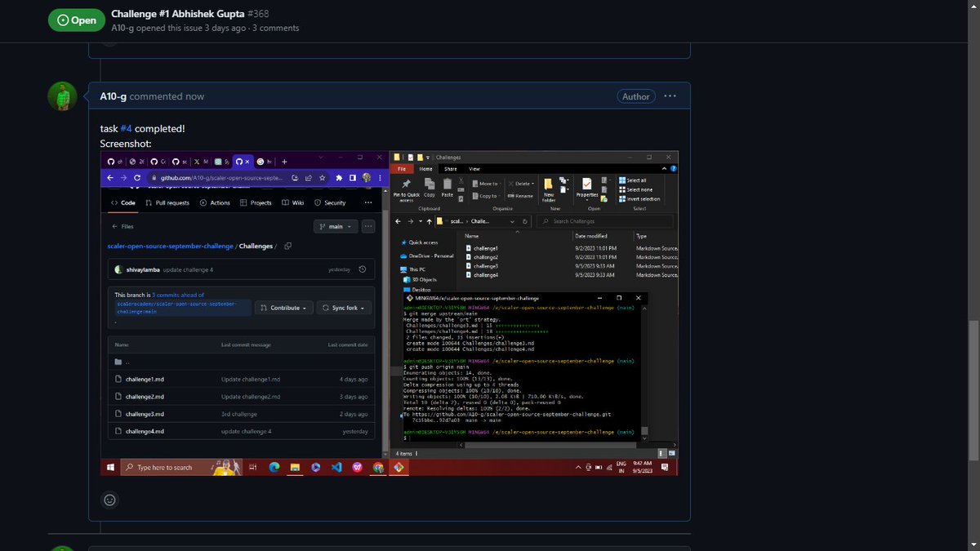Create a New folder using the ribbon icon
980x551 pixels.
pyautogui.click(x=548, y=186)
